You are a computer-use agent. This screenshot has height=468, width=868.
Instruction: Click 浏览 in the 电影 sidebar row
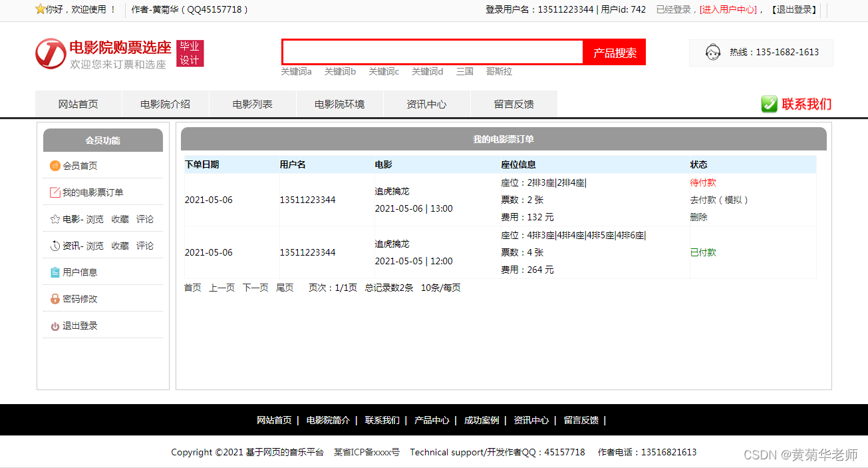point(95,219)
